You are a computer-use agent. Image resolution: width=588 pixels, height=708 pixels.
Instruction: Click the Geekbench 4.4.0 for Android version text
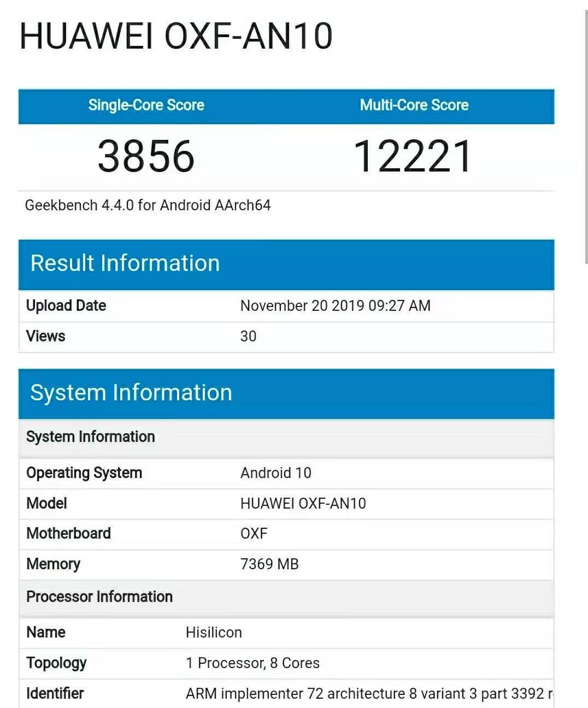[x=148, y=205]
